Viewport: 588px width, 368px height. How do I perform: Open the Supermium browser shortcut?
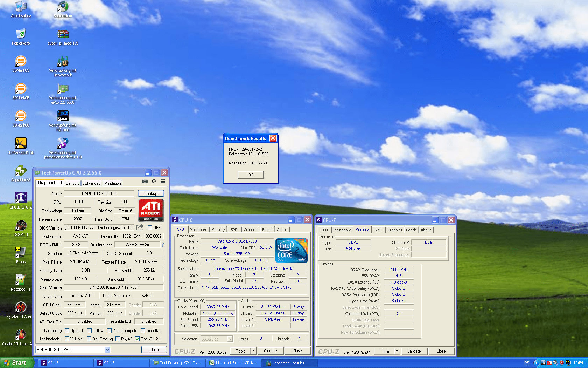[x=63, y=9]
